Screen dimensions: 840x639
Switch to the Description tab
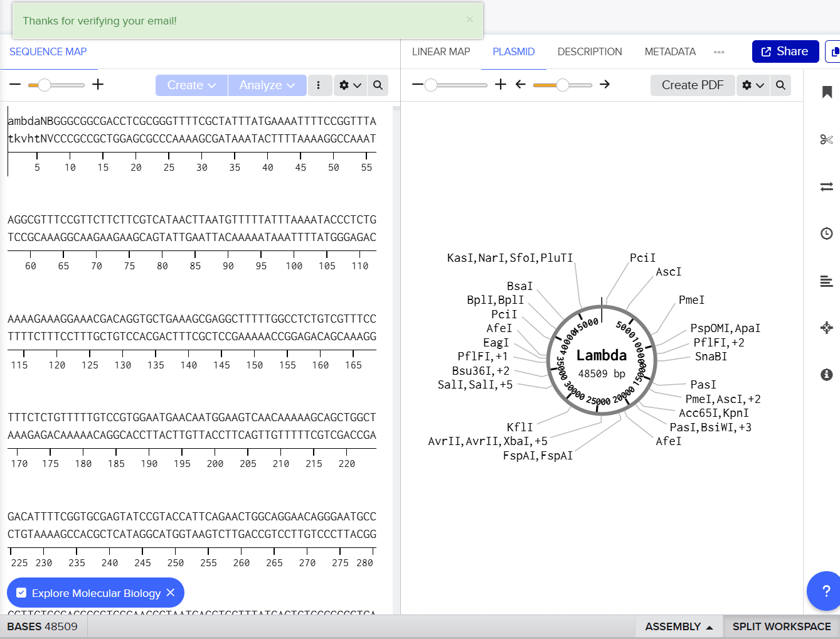590,51
